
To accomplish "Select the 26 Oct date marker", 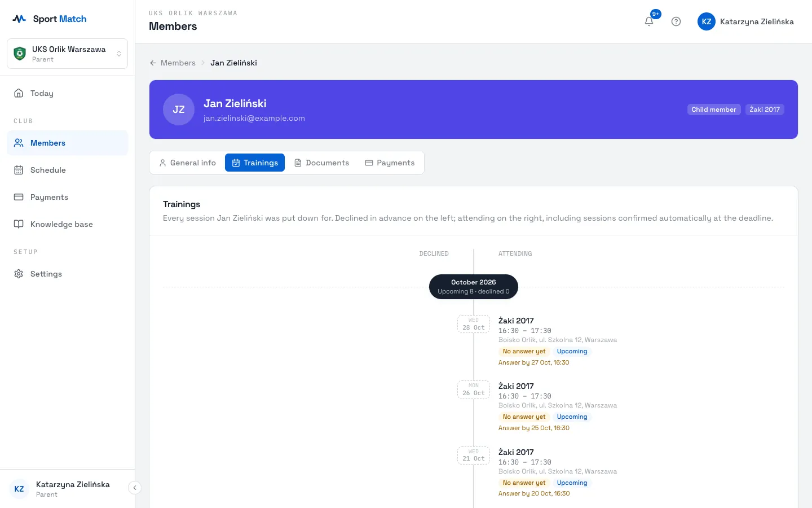I will click(474, 389).
